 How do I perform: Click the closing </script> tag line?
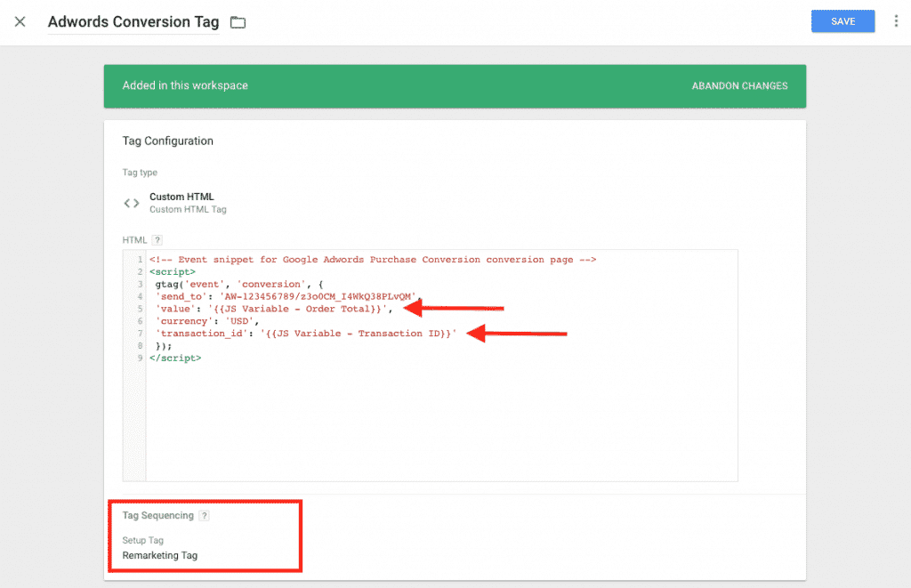coord(175,358)
